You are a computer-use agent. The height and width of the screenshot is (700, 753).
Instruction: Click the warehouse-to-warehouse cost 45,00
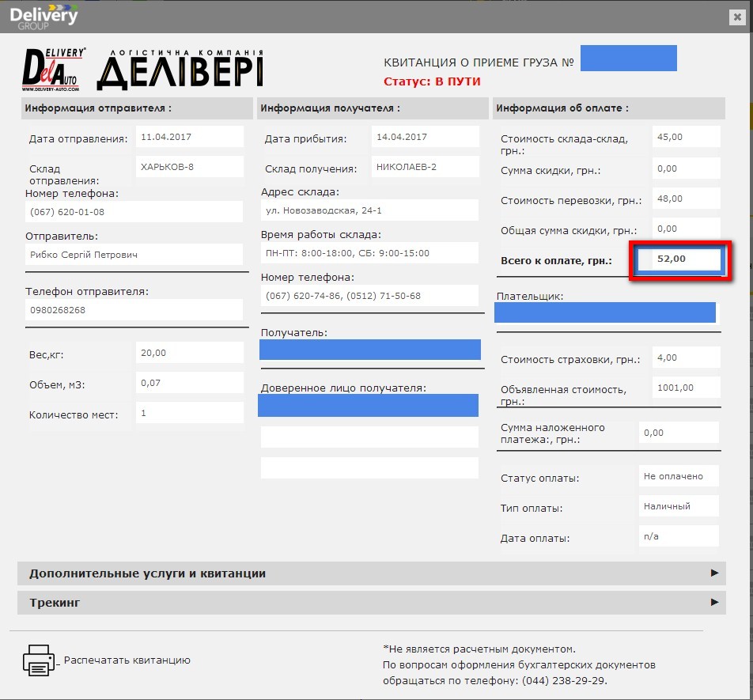tap(687, 137)
